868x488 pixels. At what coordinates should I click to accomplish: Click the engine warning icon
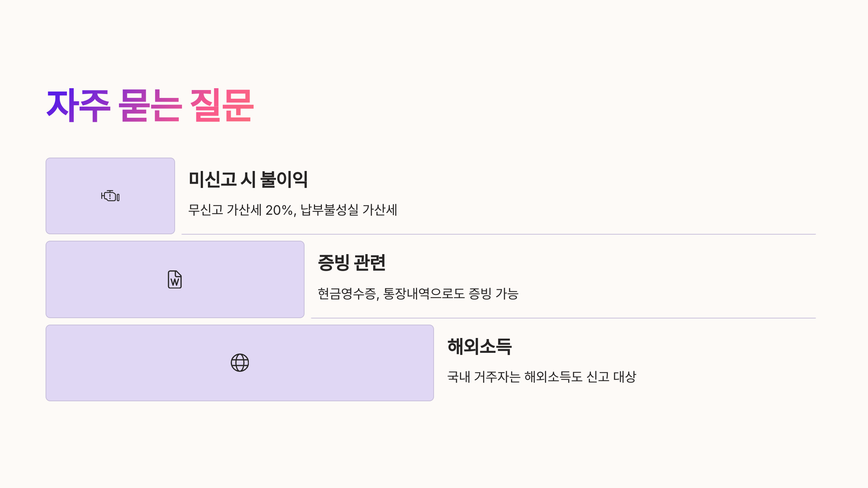[x=110, y=196]
